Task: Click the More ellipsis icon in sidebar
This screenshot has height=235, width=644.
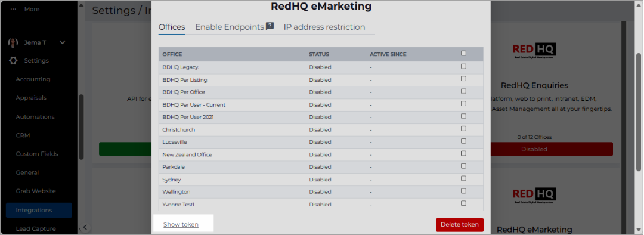Action: (x=13, y=9)
